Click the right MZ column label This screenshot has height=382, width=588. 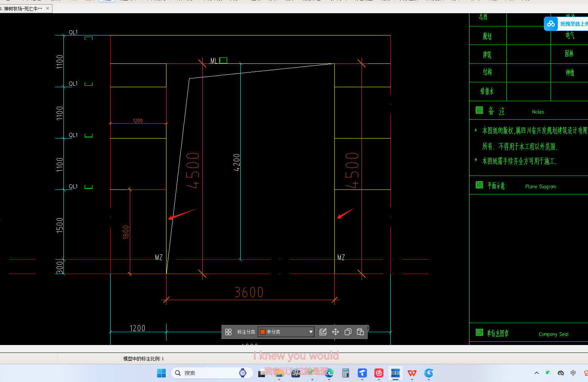(x=341, y=257)
